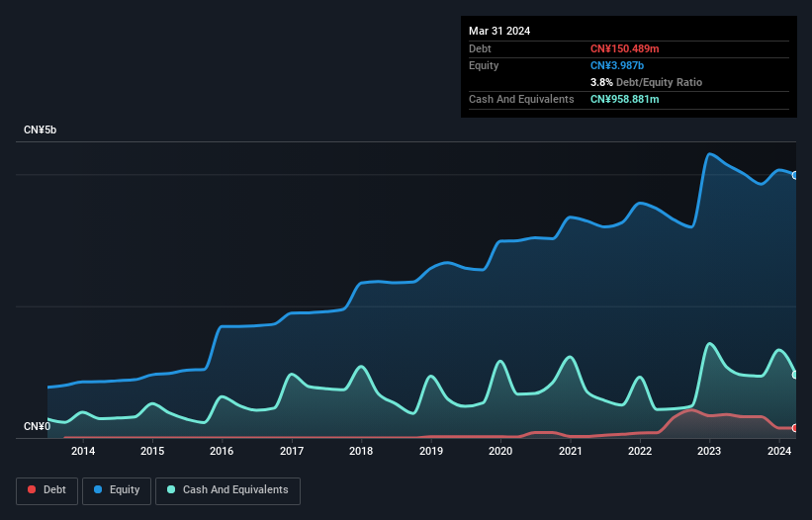Viewport: 812px width, 520px height.
Task: Click the blue Equity endpoint marker
Action: click(x=795, y=175)
